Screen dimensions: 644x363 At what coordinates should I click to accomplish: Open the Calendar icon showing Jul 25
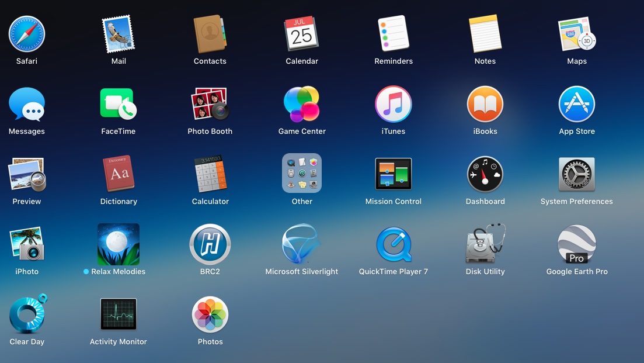point(301,34)
